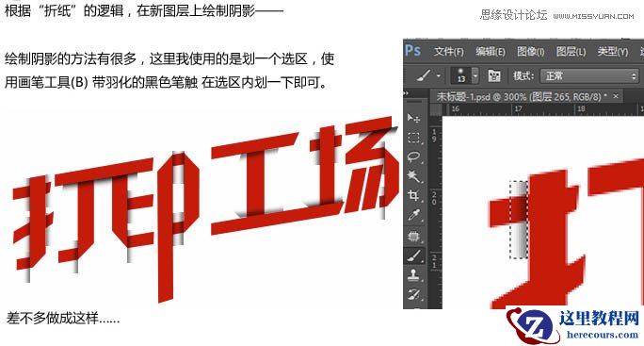Close the 未标题-1.psd document tab
The width and height of the screenshot is (644, 346).
(x=616, y=96)
